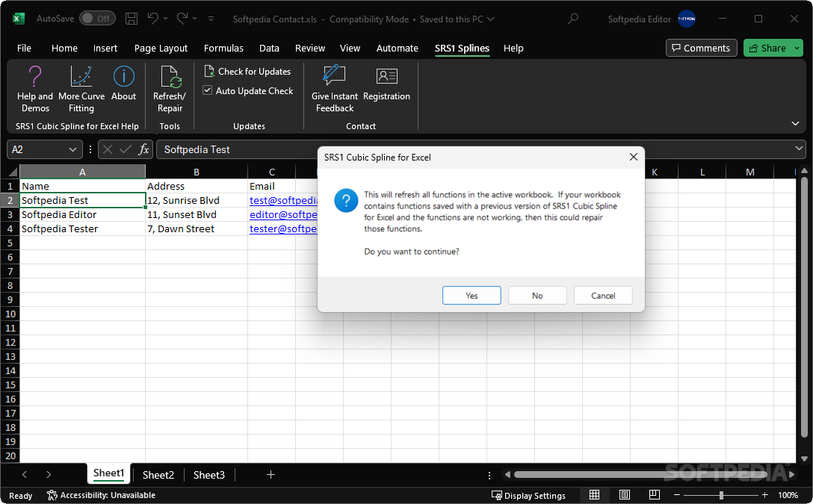Open file save location dropdown in title
Viewport: 813px width, 504px height.
click(x=490, y=19)
